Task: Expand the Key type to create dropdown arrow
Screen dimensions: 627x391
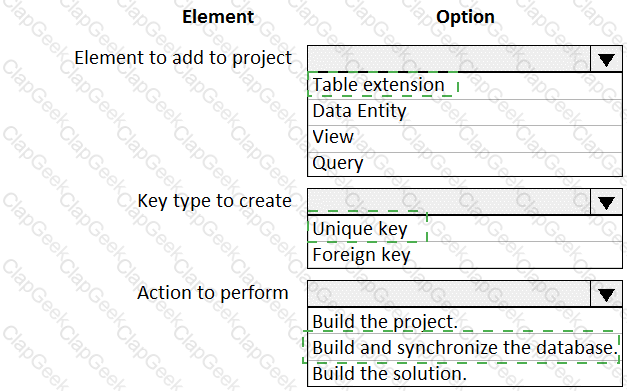Action: (x=606, y=202)
